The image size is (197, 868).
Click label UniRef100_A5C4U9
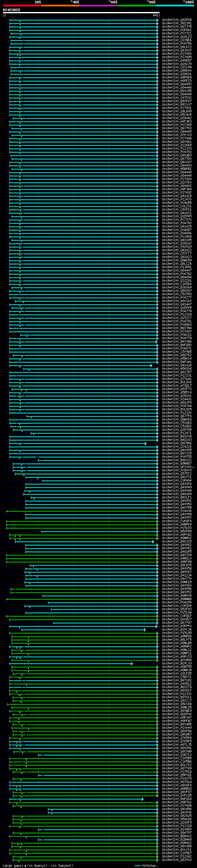pyautogui.click(x=177, y=115)
